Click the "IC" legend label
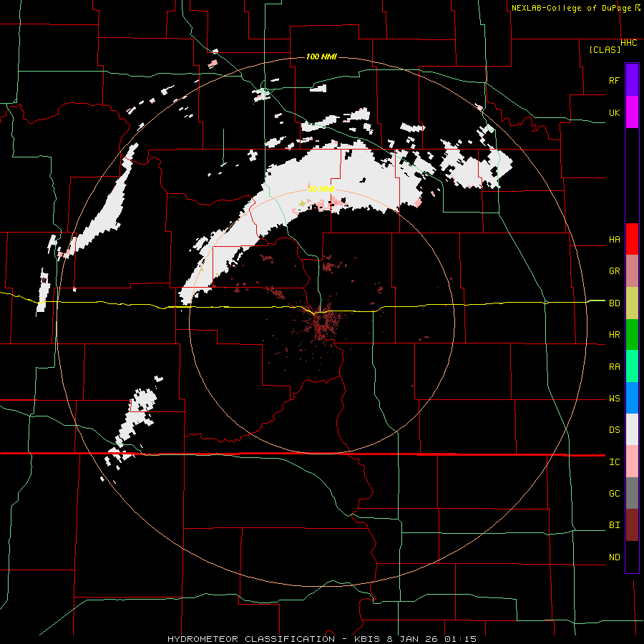The image size is (644, 644). (614, 462)
